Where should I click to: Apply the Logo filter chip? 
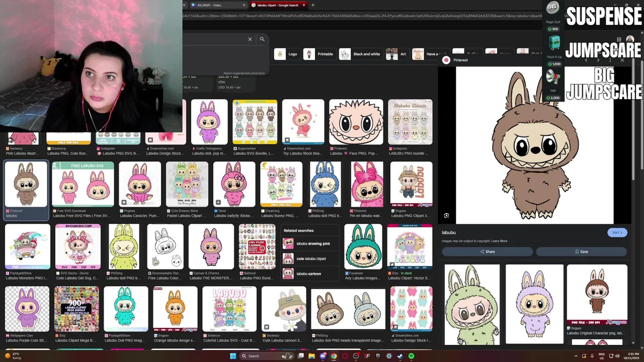287,54
